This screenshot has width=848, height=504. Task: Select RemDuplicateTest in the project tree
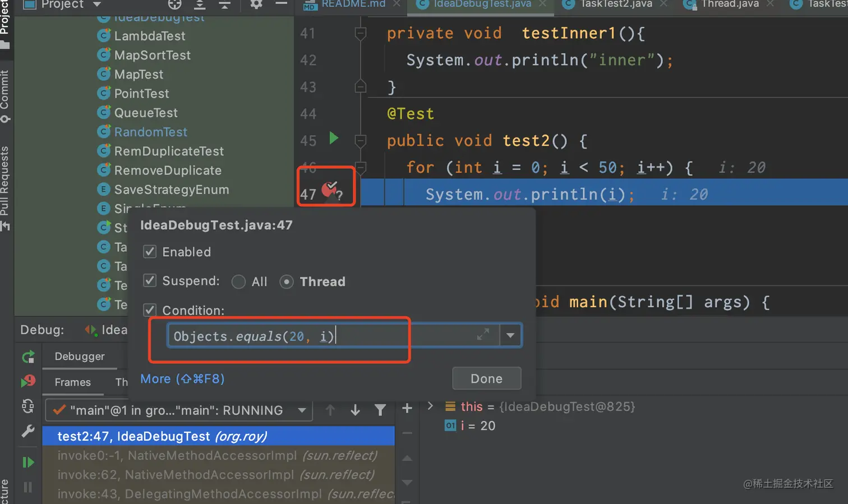(169, 151)
